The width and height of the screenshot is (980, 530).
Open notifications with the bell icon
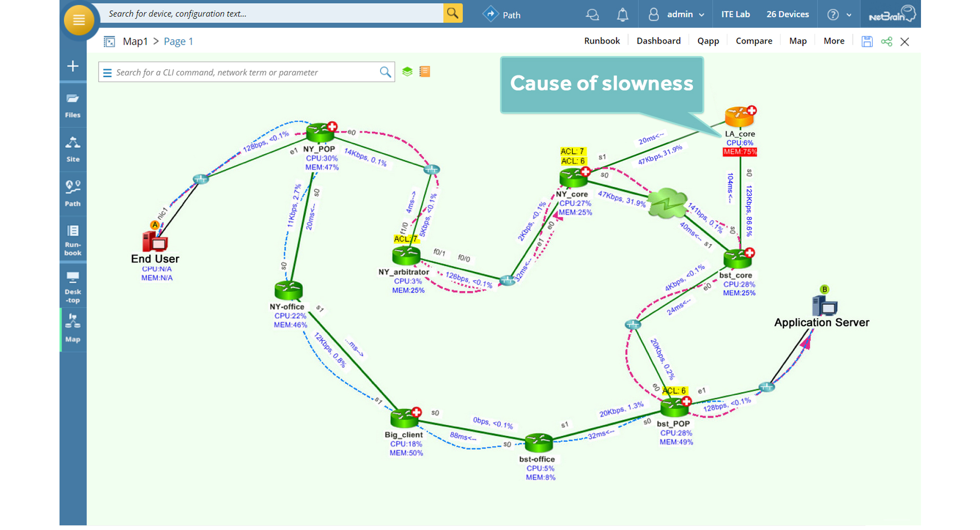622,14
